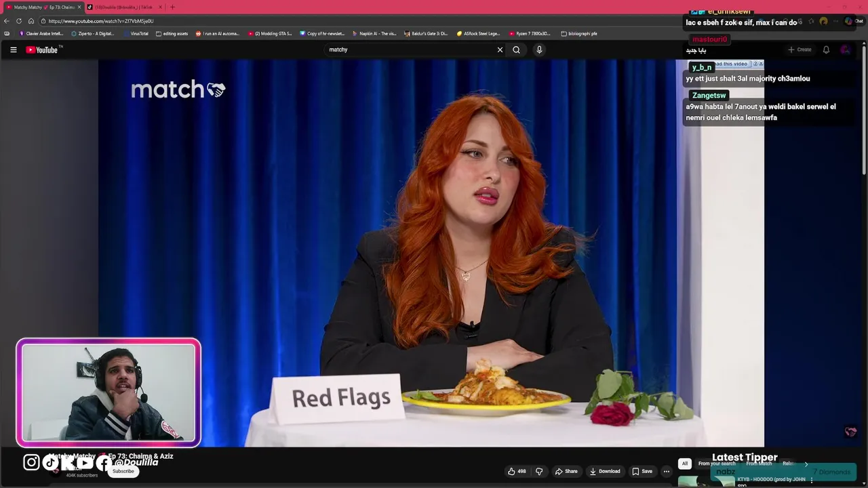Image resolution: width=868 pixels, height=488 pixels.
Task: Switch to the Doulilla TikTok tab
Action: [123, 7]
